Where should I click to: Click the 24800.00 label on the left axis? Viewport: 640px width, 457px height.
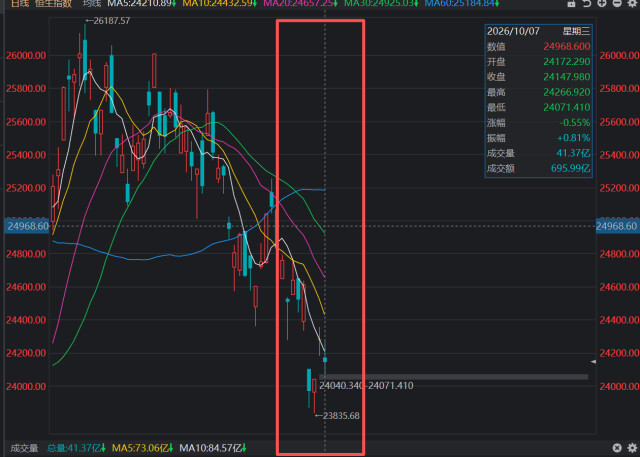pos(26,254)
